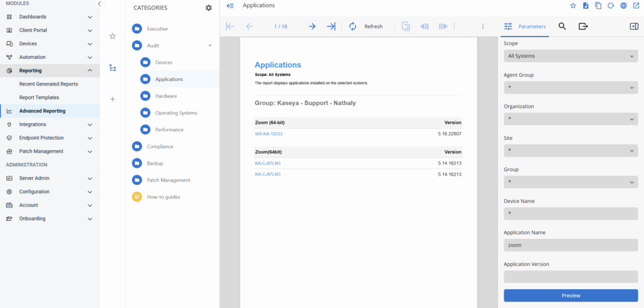Click the duplicate report icon

tap(598, 6)
